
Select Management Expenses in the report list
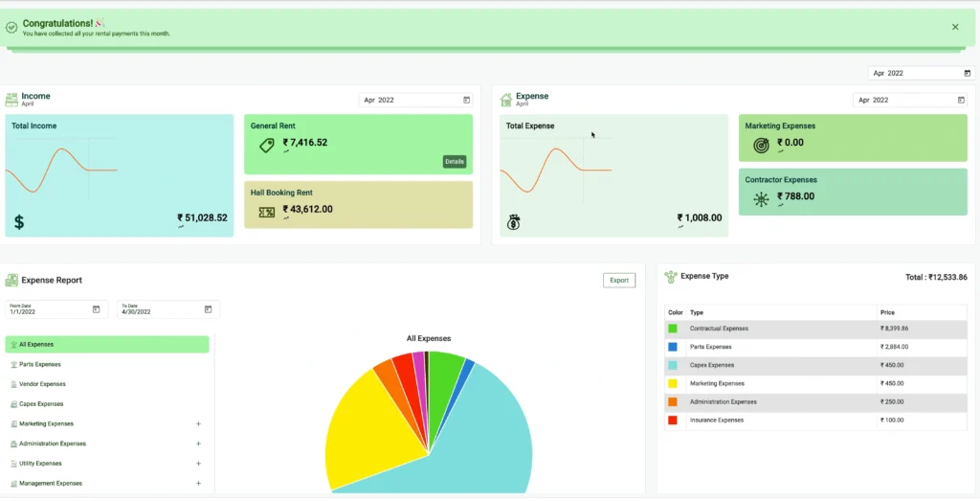[107, 484]
